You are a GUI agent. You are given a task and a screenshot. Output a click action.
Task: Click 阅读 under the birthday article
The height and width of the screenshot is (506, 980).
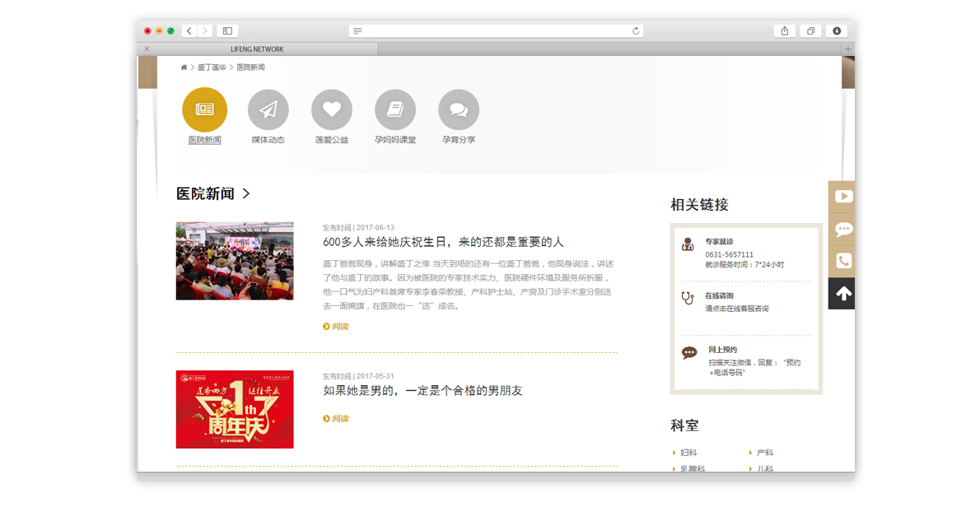[x=336, y=326]
